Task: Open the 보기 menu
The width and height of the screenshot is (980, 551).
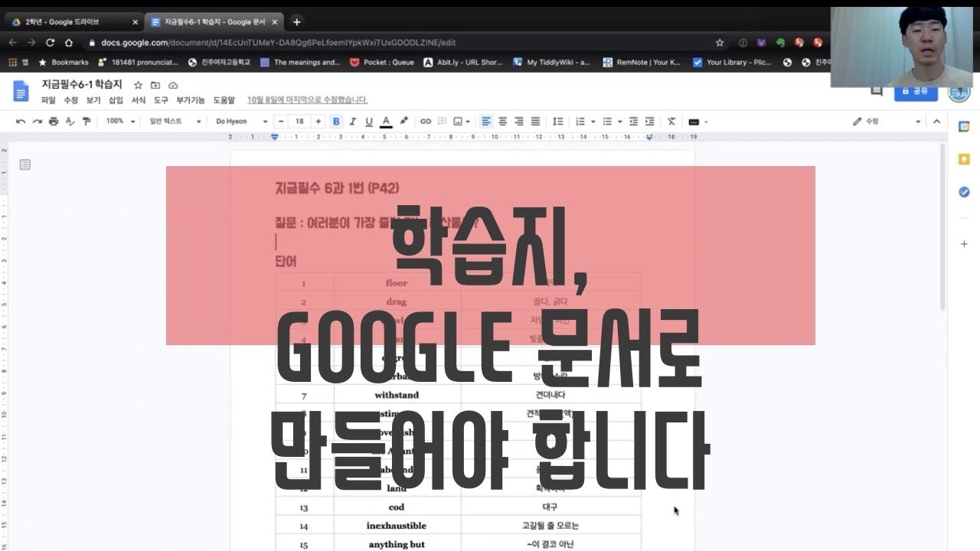Action: pyautogui.click(x=93, y=99)
